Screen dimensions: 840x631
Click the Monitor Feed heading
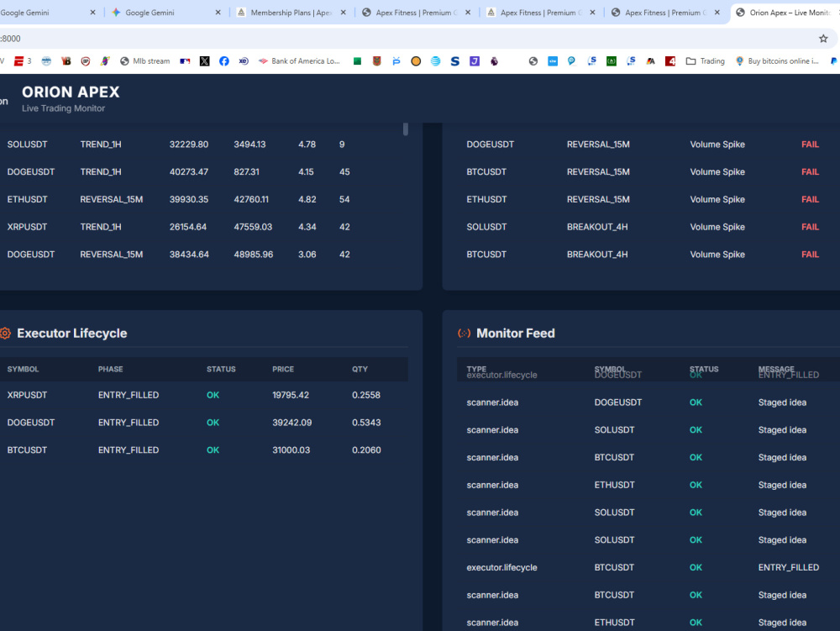(516, 334)
